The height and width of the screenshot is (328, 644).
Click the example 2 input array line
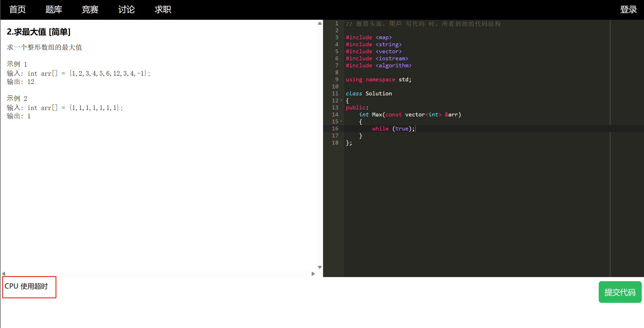tap(65, 108)
